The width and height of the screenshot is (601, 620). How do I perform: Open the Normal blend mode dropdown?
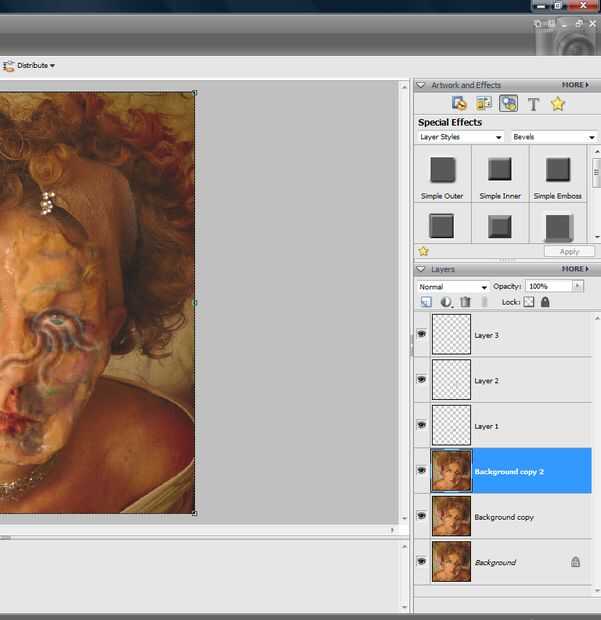453,287
